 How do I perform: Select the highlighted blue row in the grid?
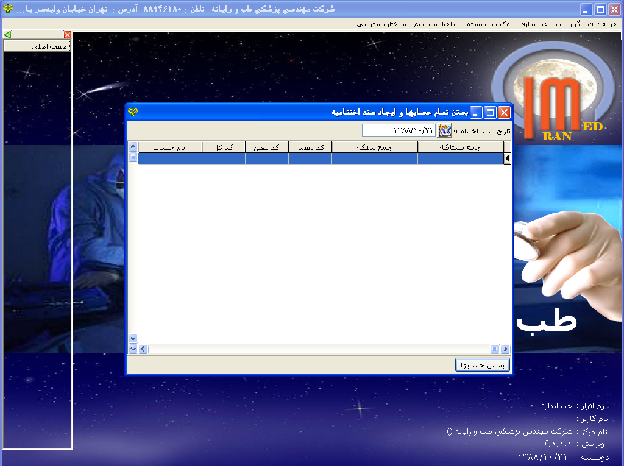[320, 158]
